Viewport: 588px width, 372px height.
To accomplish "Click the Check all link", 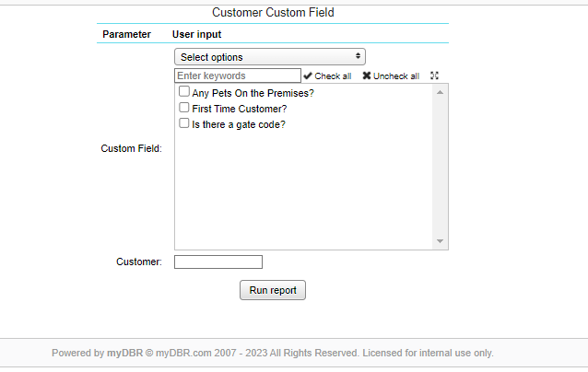I will pyautogui.click(x=328, y=76).
